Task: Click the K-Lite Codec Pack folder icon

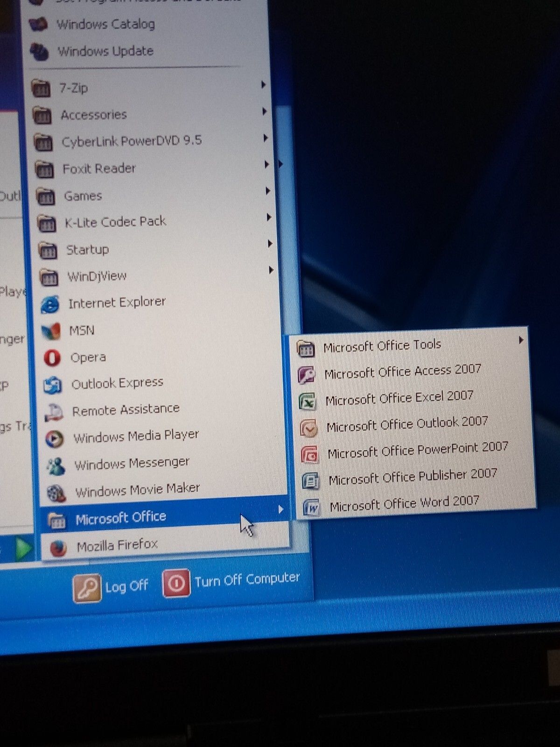Action: tap(47, 223)
